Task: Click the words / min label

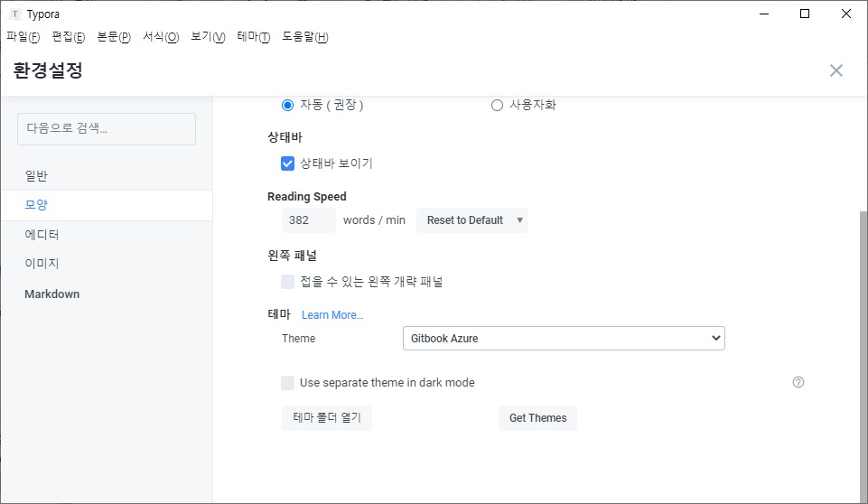Action: click(x=374, y=220)
